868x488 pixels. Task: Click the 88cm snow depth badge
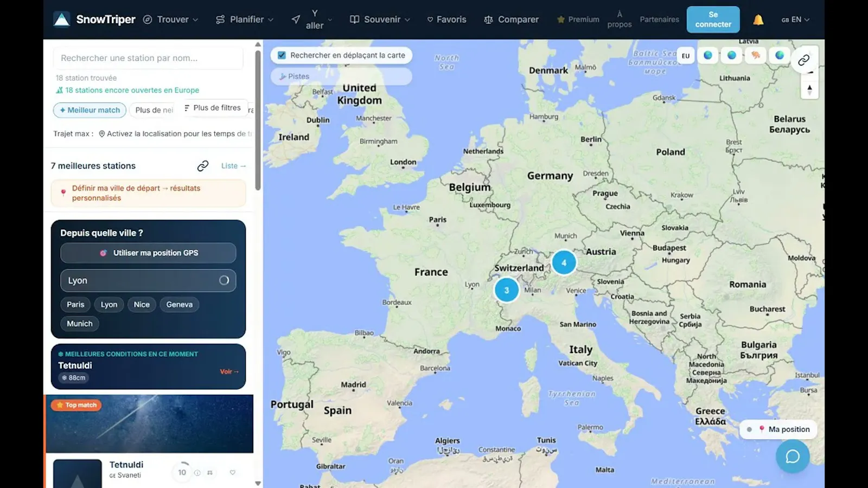[x=74, y=378]
